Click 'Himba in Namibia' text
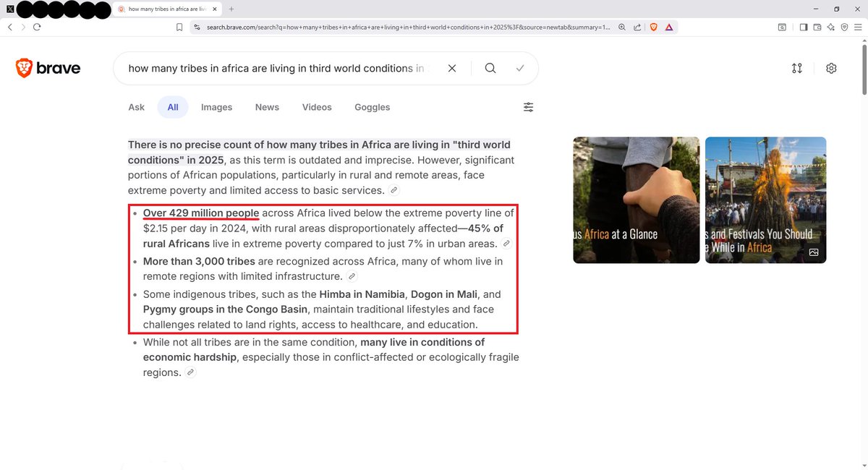Screen dimensions: 868x470 pyautogui.click(x=362, y=294)
